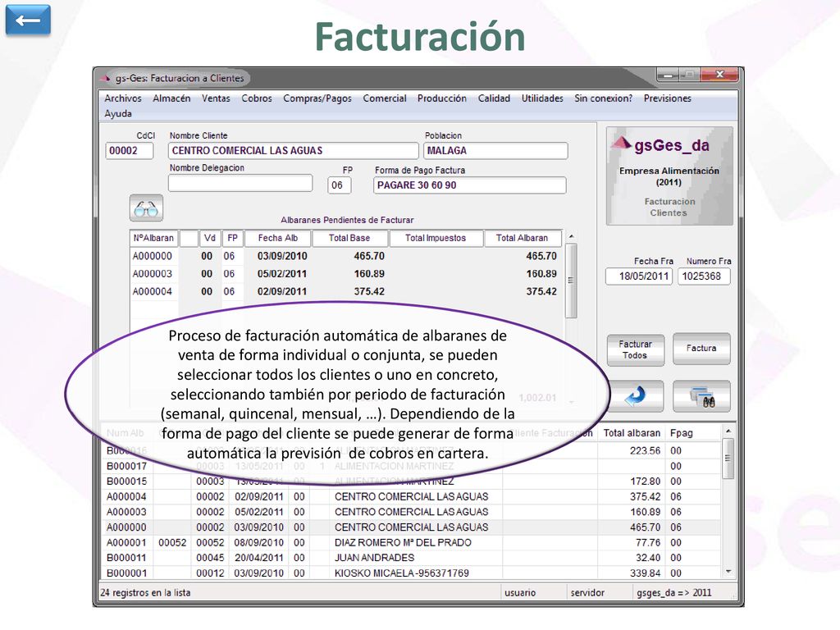This screenshot has width=840, height=630.
Task: Select row B000011 JUAN ANDRADES
Action: [x=411, y=558]
